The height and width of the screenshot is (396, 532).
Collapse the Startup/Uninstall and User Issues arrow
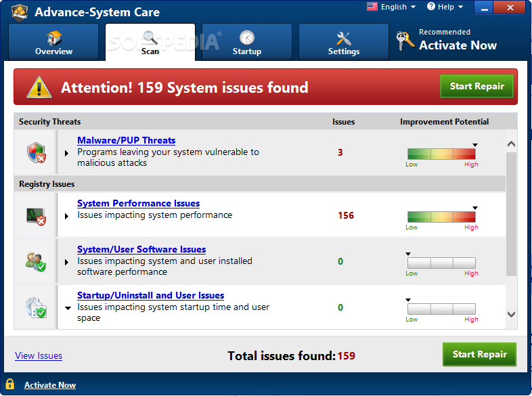click(68, 308)
